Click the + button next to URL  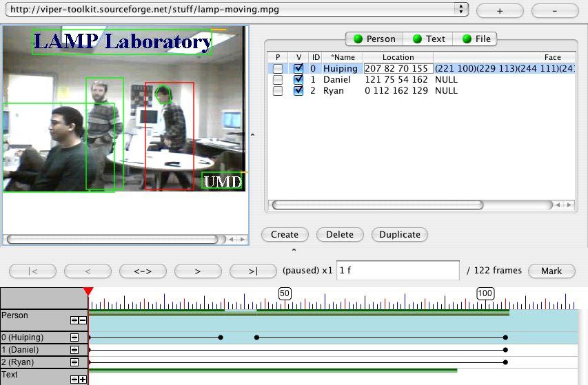click(500, 11)
